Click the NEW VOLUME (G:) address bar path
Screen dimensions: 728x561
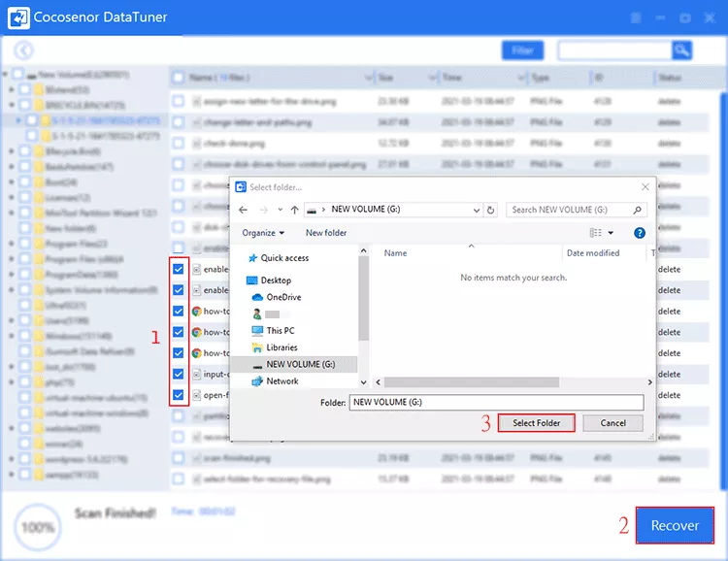(x=365, y=210)
